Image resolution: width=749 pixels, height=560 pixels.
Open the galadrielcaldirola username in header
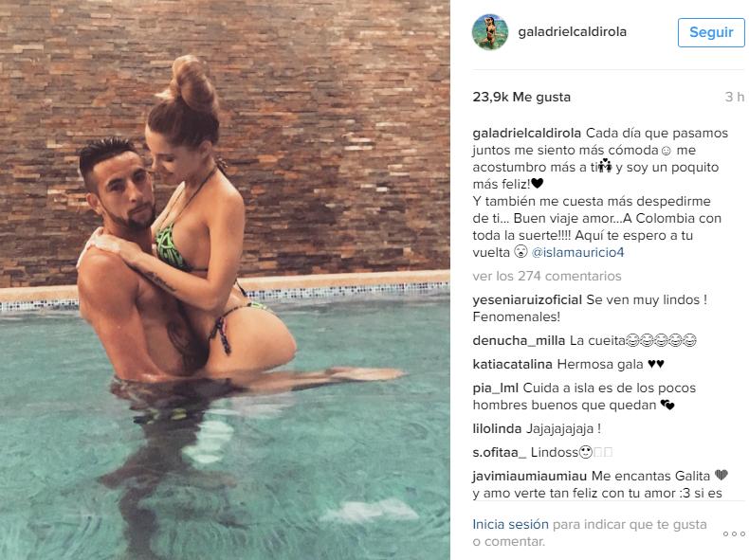[573, 32]
